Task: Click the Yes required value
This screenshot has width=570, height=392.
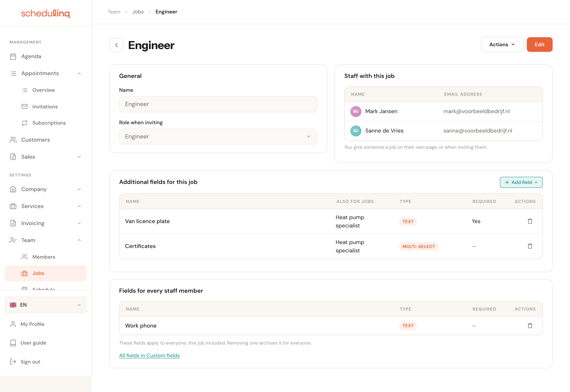Action: click(476, 221)
